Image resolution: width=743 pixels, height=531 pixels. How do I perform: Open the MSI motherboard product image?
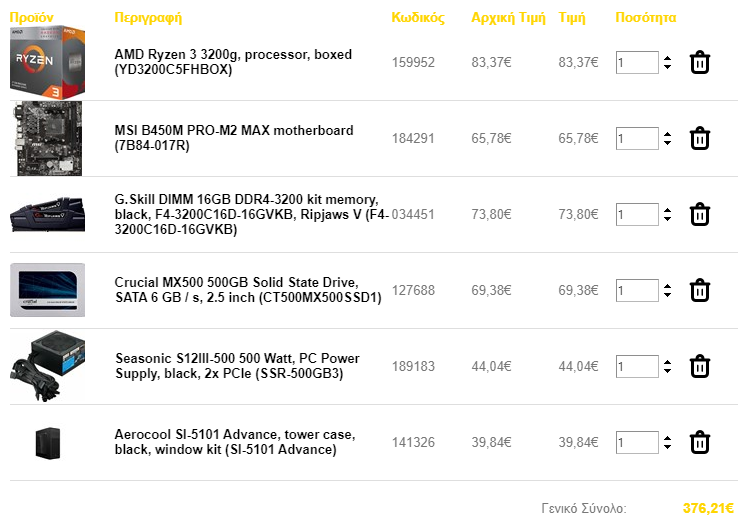tap(49, 138)
